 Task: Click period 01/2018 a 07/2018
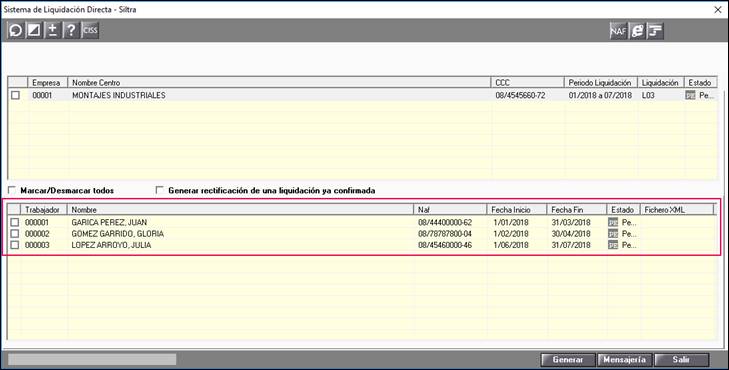(600, 95)
